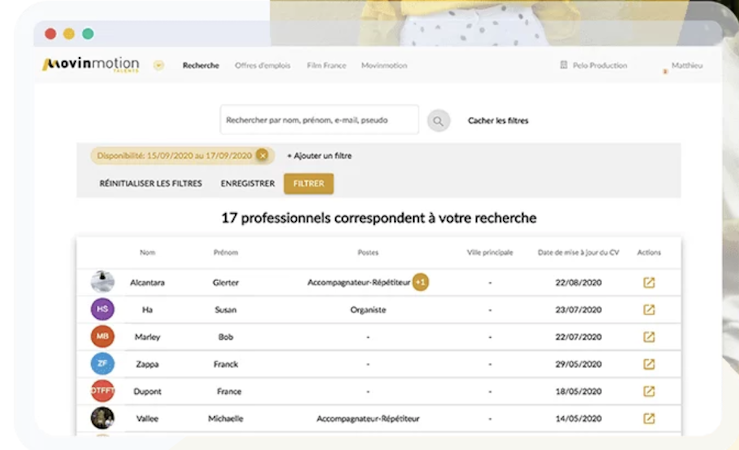Click Ajouter un filtre

pos(319,156)
